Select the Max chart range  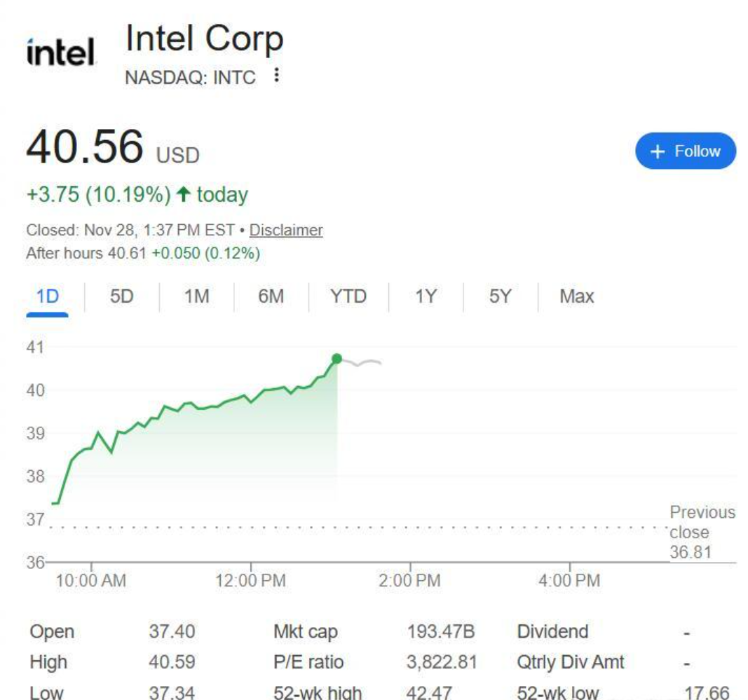[x=576, y=296]
